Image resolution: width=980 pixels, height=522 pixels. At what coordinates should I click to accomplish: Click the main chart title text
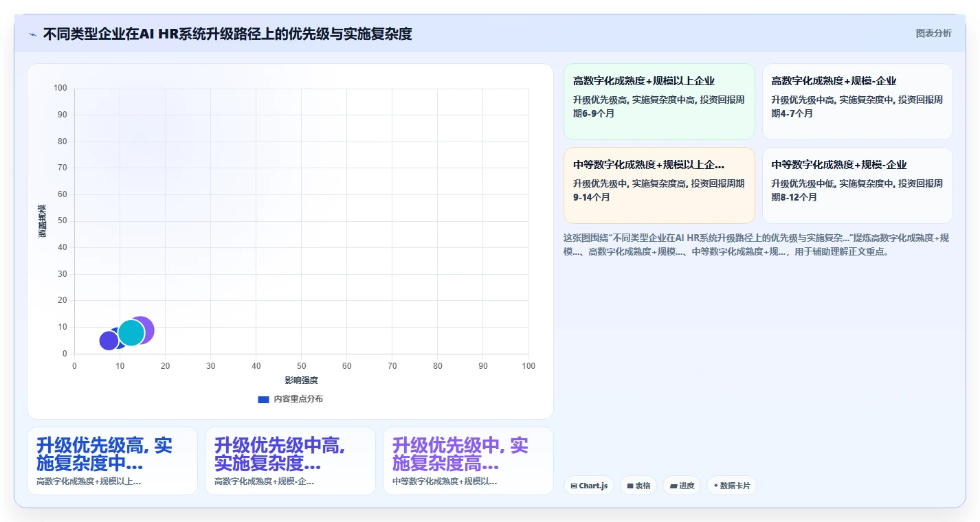click(x=227, y=34)
